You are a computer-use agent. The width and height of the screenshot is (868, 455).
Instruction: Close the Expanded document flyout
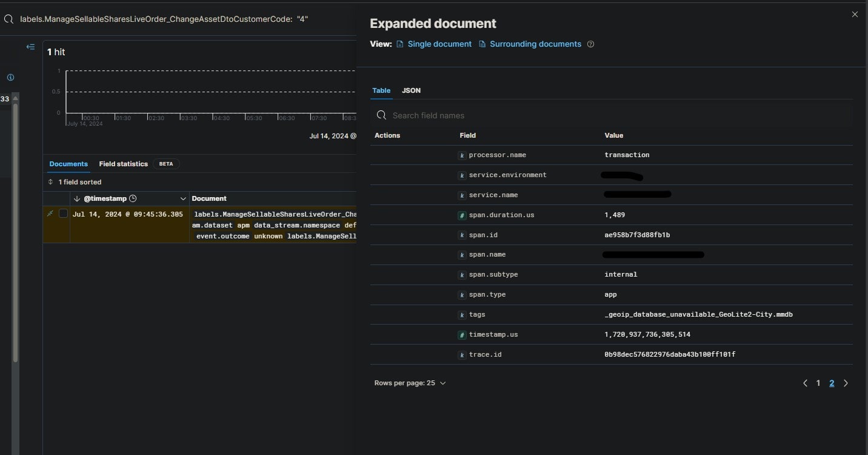pyautogui.click(x=855, y=15)
